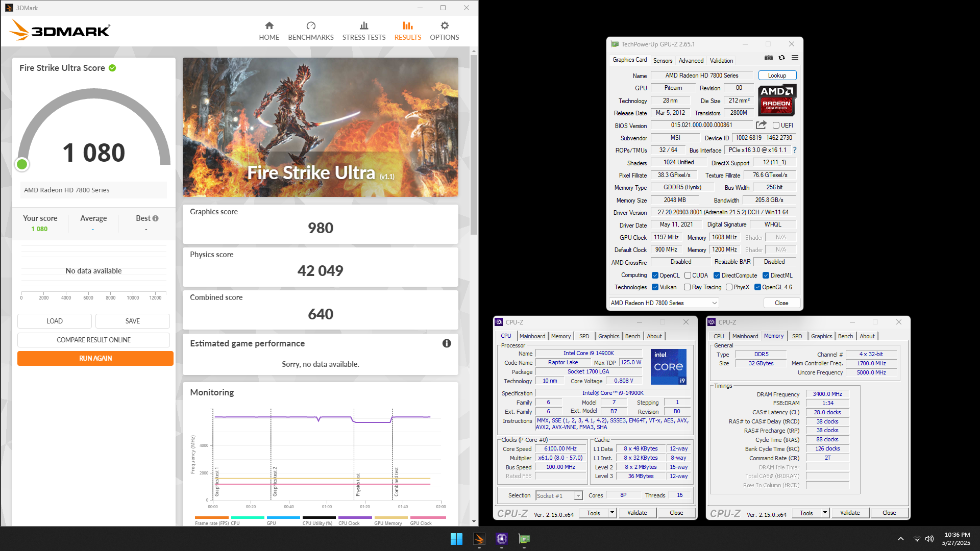Screen dimensions: 980x551
Task: Open the network tray icon
Action: click(x=917, y=539)
